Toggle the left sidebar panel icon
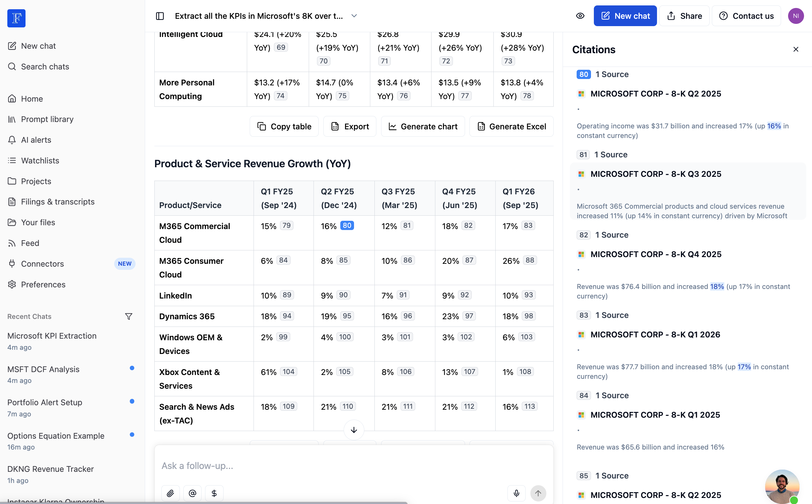This screenshot has width=812, height=504. 160,16
